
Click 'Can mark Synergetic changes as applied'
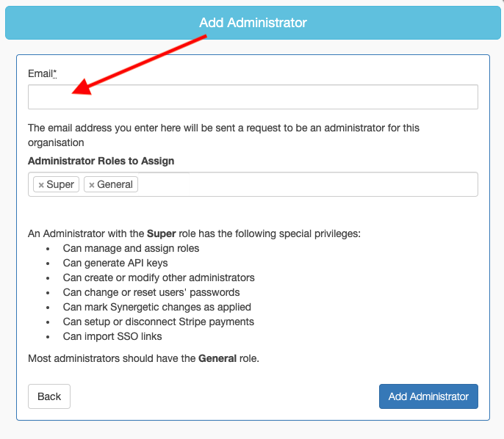157,307
